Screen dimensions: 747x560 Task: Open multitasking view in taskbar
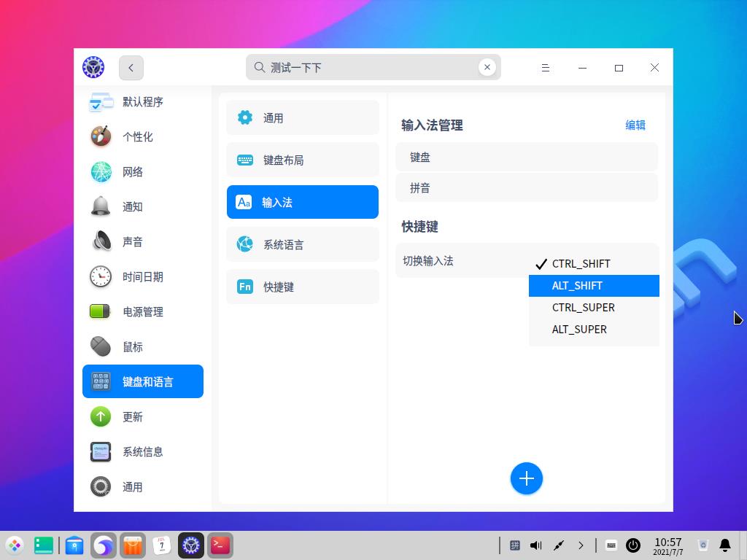[44, 545]
